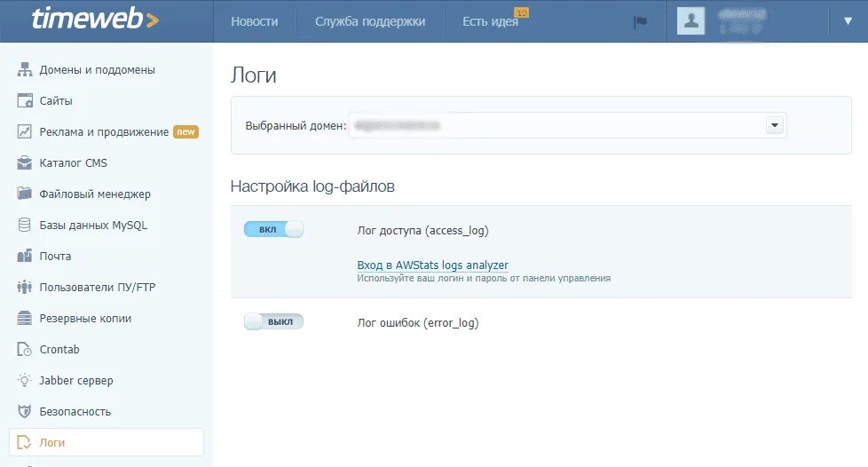Open the Выбранный домен dropdown arrow
Viewport: 868px width, 467px height.
click(775, 125)
